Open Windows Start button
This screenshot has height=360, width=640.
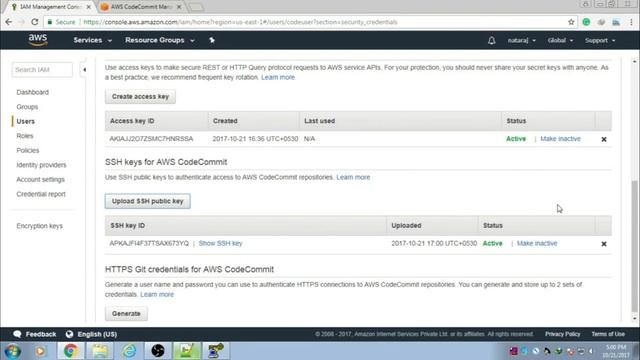pos(12,351)
